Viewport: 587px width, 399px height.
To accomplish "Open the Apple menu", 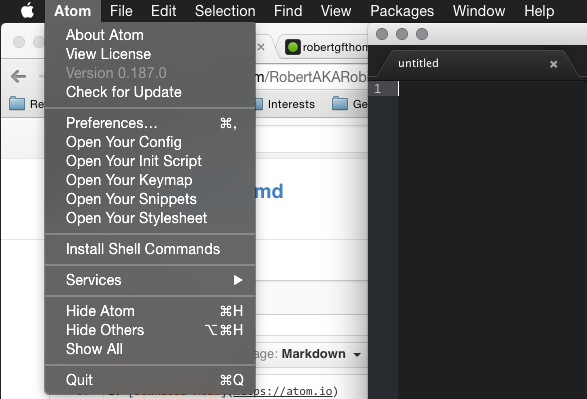I will coord(27,11).
